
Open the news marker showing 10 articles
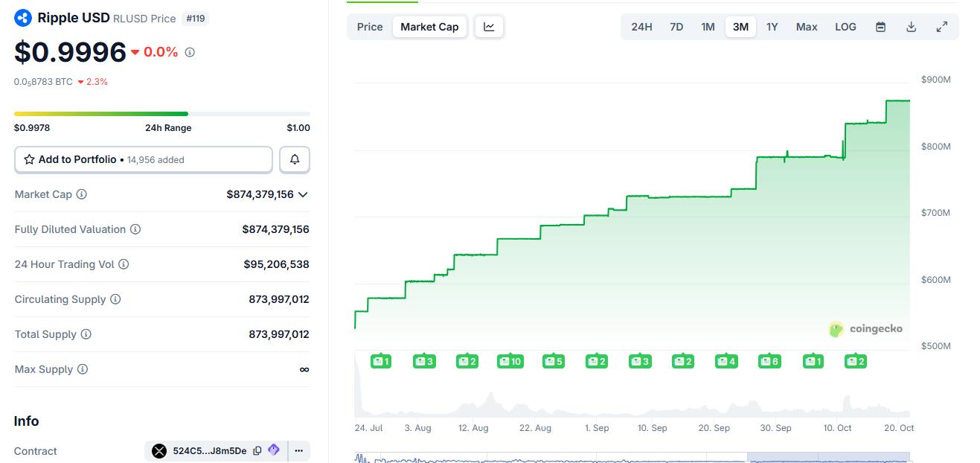510,362
